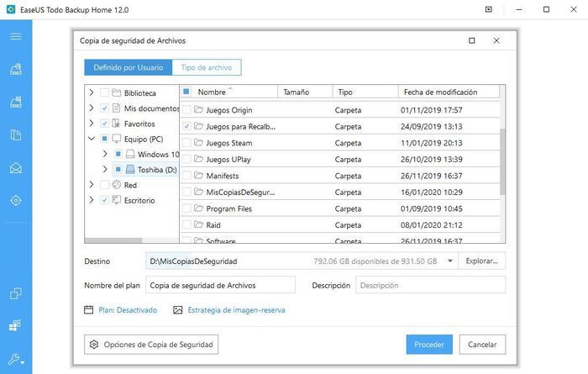588x374 pixels.
Task: Open the hamburger menu in sidebar
Action: [x=16, y=36]
